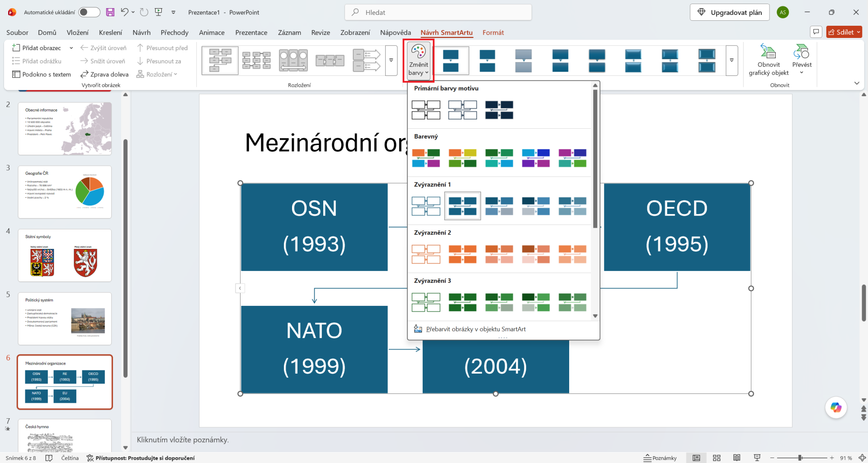Choose first Primární barvy motivu outline swatch
The height and width of the screenshot is (463, 868).
[426, 110]
